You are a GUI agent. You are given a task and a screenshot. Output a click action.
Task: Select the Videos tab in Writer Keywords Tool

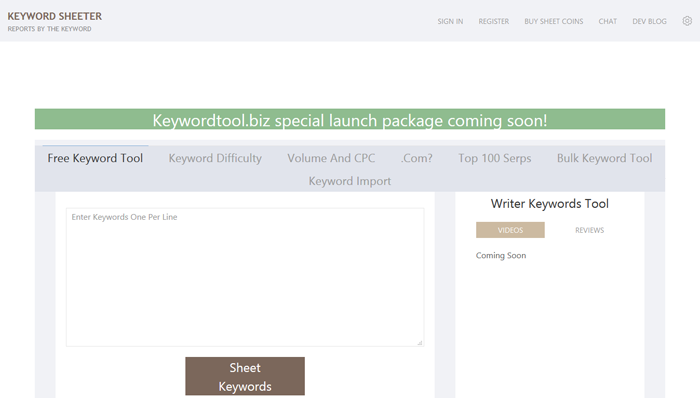(x=510, y=230)
